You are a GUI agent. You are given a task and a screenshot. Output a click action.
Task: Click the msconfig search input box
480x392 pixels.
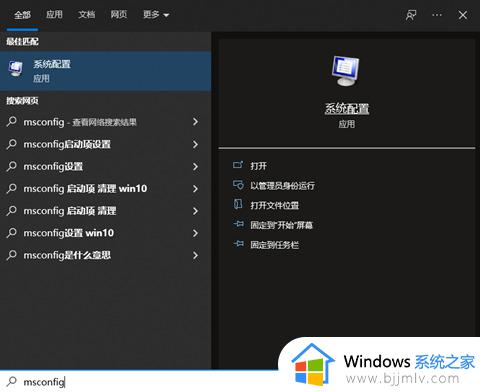coord(140,381)
